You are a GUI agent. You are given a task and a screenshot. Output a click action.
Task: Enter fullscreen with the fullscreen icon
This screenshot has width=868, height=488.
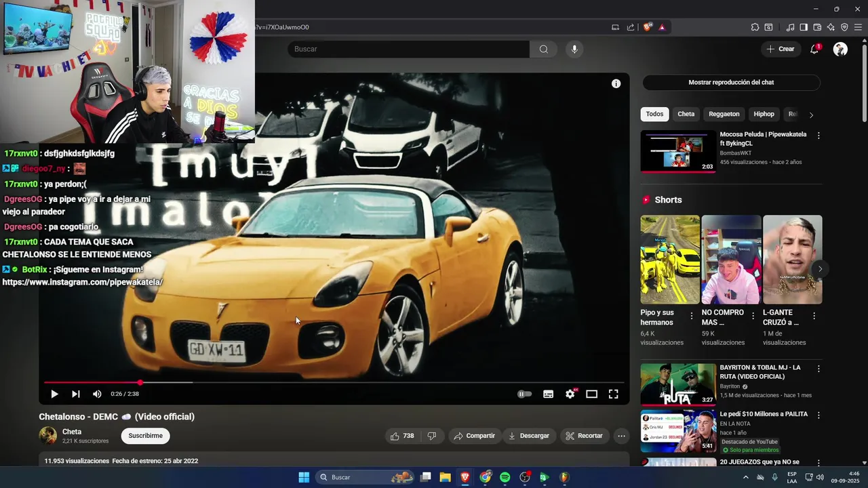(x=613, y=394)
